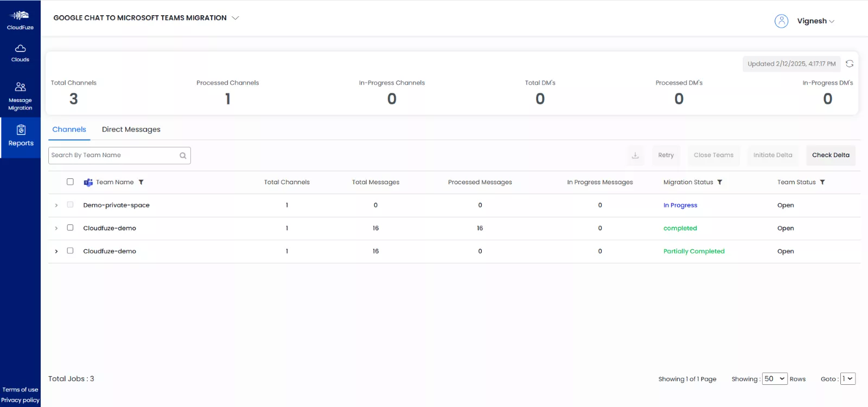
Task: Toggle the select-all header checkbox
Action: tap(70, 182)
